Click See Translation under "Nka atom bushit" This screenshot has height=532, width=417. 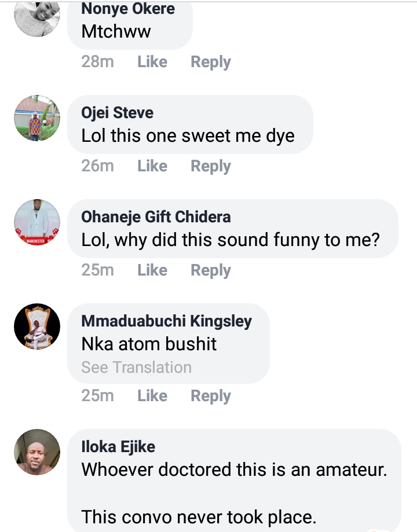coord(136,368)
